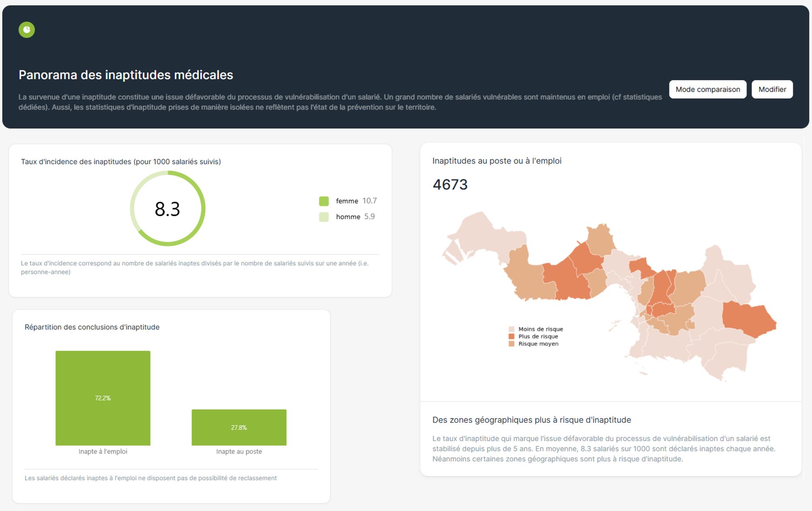
Task: Open Mode comparaison view
Action: tap(708, 89)
